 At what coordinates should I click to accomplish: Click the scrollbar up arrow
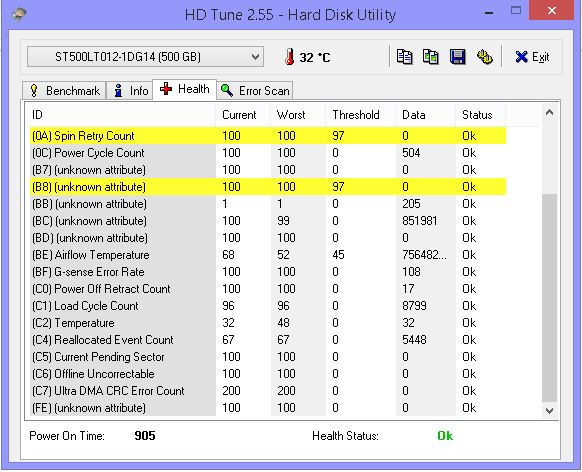[x=549, y=112]
